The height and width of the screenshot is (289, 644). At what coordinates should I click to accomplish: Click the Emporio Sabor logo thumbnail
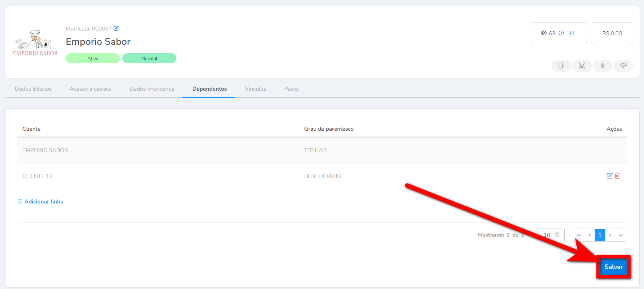(x=35, y=44)
